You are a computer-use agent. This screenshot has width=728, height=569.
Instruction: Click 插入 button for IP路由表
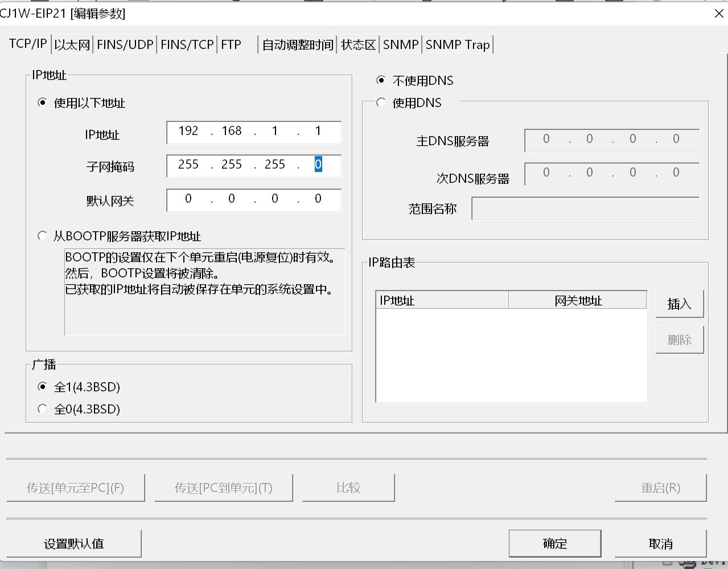(680, 304)
